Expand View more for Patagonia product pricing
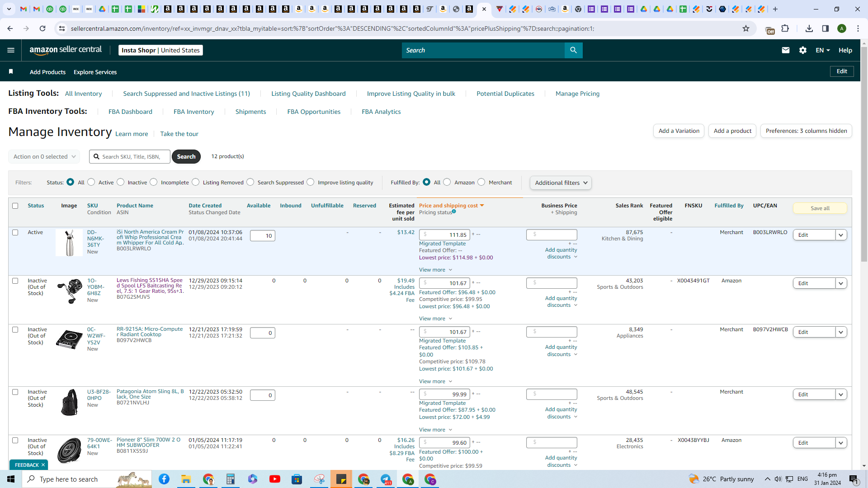The width and height of the screenshot is (868, 488). pyautogui.click(x=435, y=430)
